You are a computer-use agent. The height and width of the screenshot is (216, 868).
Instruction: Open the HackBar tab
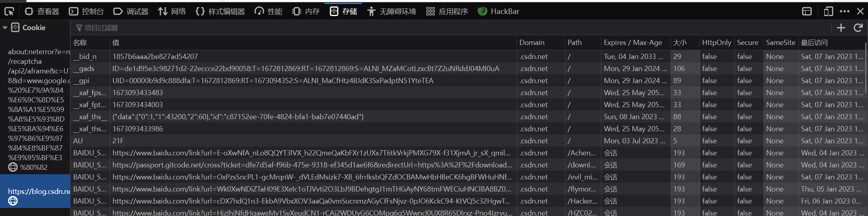coord(499,11)
